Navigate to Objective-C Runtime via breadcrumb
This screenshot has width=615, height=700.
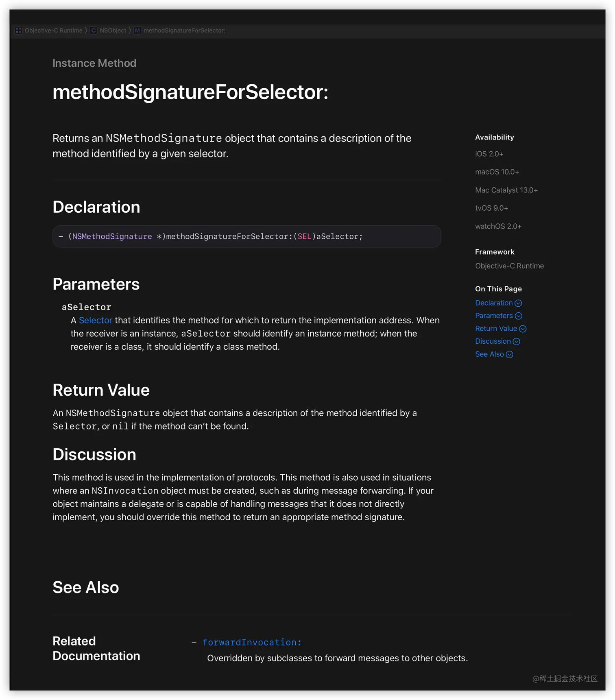click(x=53, y=30)
